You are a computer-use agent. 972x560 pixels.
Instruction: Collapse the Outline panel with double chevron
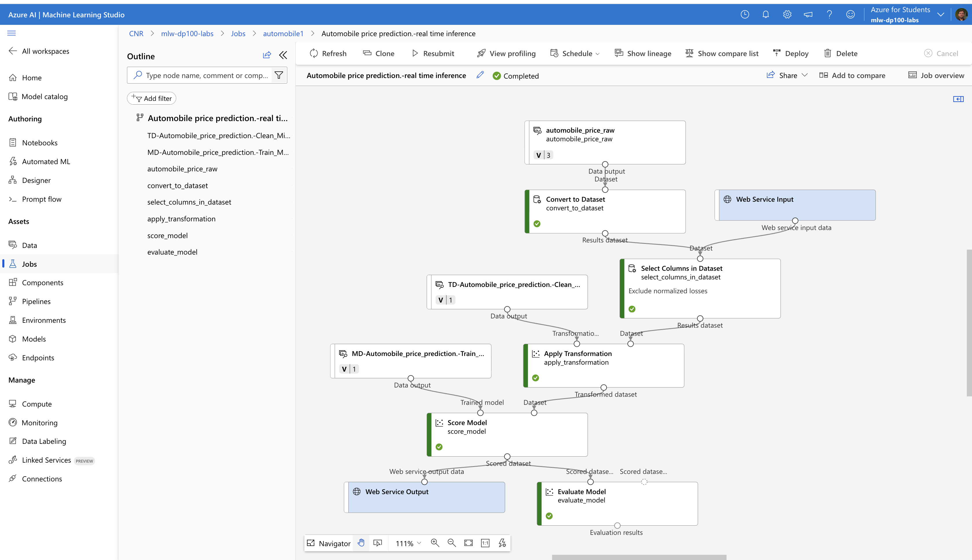[x=283, y=55]
